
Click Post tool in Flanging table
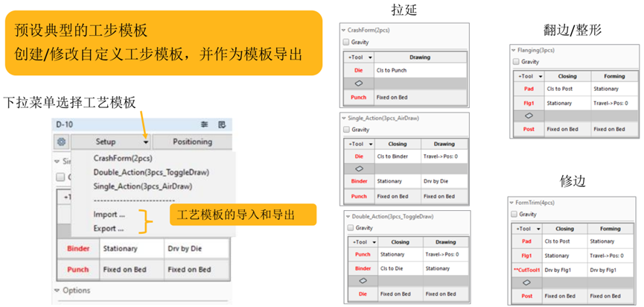pyautogui.click(x=529, y=129)
